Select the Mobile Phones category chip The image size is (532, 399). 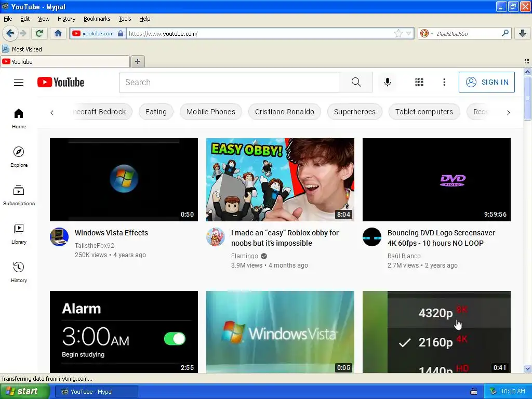coord(211,112)
